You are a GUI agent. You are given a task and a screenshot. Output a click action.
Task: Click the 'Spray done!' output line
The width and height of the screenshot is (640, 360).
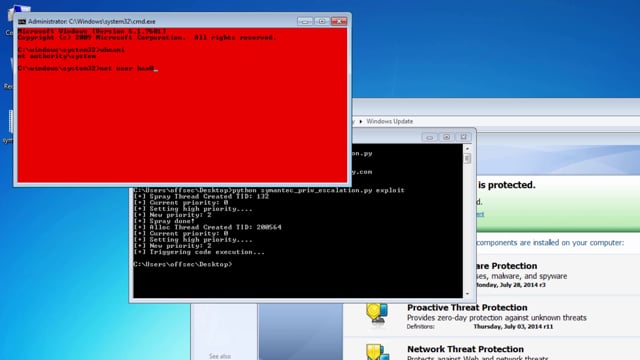tap(164, 221)
